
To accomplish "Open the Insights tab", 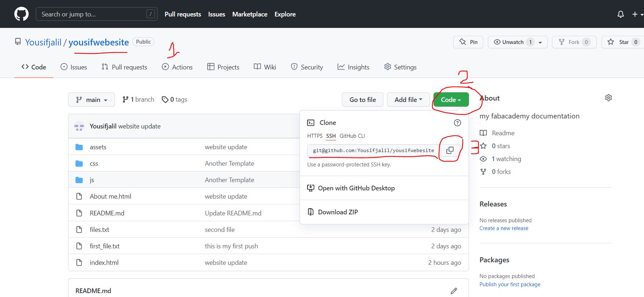I will pyautogui.click(x=353, y=67).
